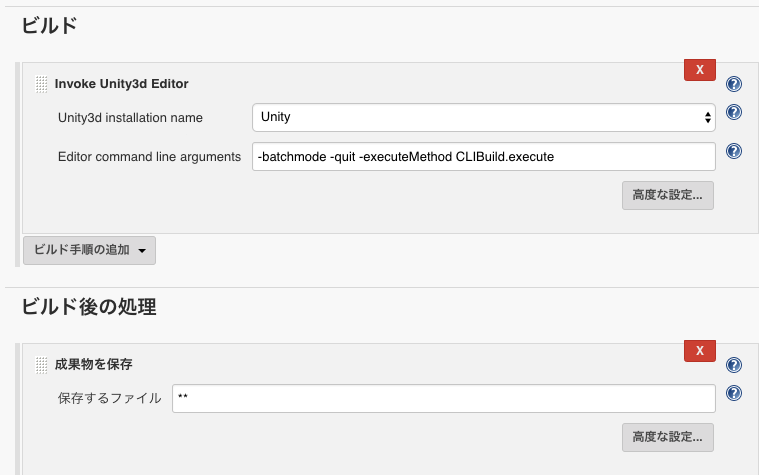Grab the 成果物を保存 drag handle

(42, 365)
